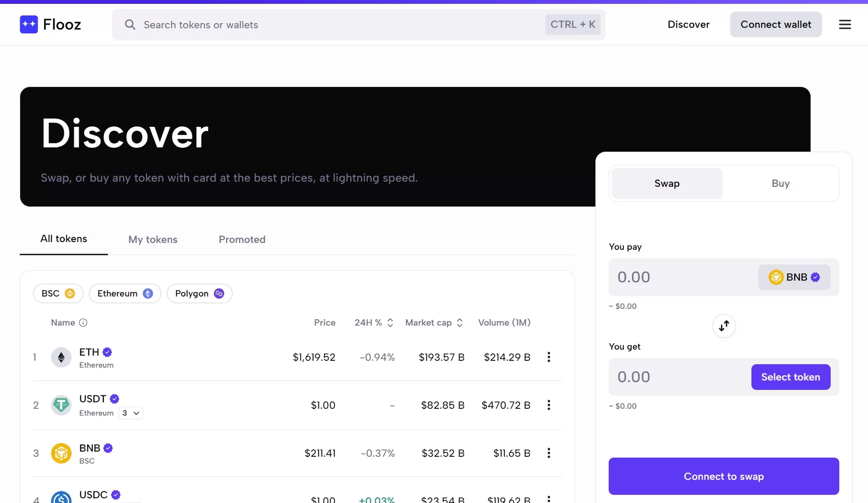Toggle the Polygon network filter
The image size is (868, 503).
(200, 293)
